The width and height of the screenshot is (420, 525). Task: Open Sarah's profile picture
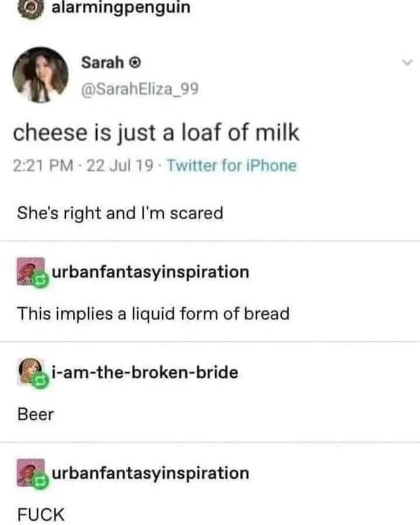pyautogui.click(x=40, y=74)
